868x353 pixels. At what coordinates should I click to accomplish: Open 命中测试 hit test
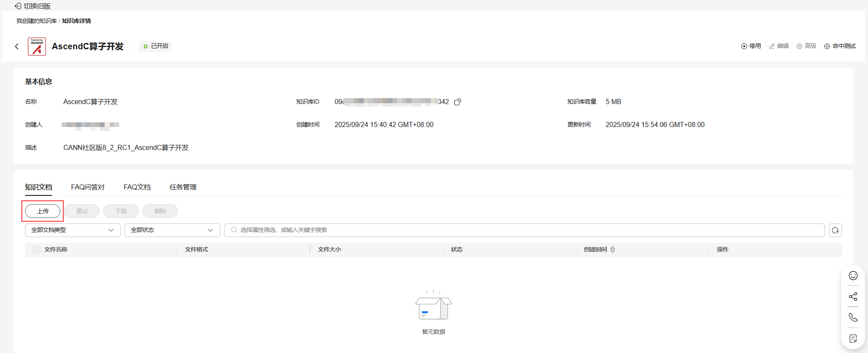click(x=840, y=46)
